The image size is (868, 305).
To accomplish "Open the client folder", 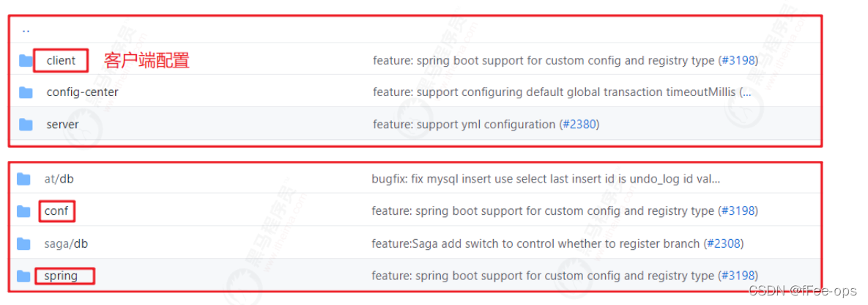I will point(61,61).
